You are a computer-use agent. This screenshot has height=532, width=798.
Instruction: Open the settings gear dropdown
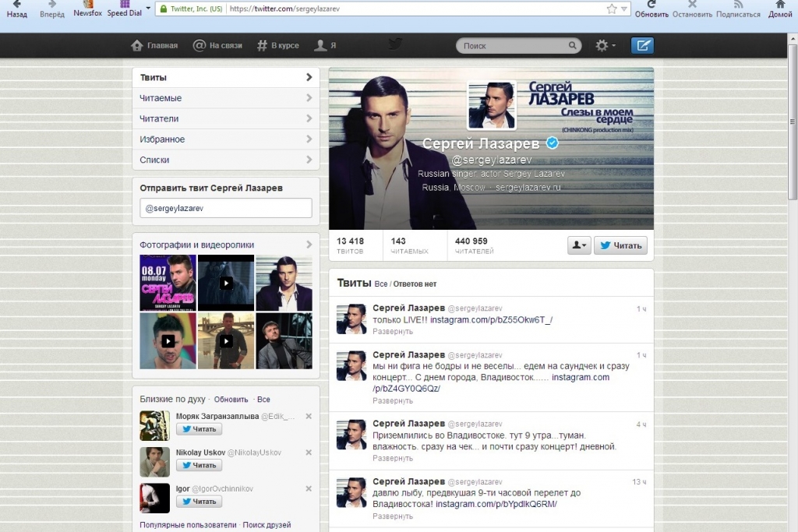pos(605,46)
